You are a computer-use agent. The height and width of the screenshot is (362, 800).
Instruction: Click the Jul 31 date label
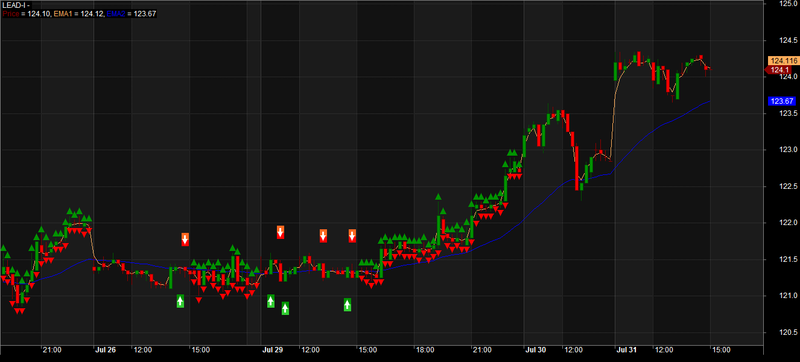pyautogui.click(x=626, y=350)
